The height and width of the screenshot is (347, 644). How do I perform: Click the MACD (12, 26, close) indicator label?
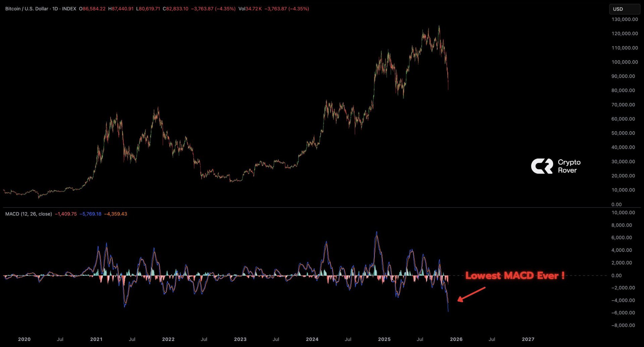pyautogui.click(x=29, y=214)
